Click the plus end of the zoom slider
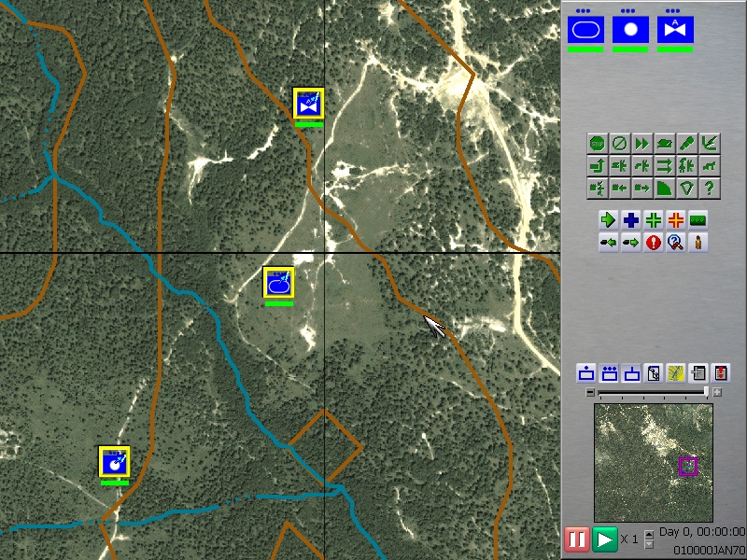The height and width of the screenshot is (560, 747). [x=717, y=394]
